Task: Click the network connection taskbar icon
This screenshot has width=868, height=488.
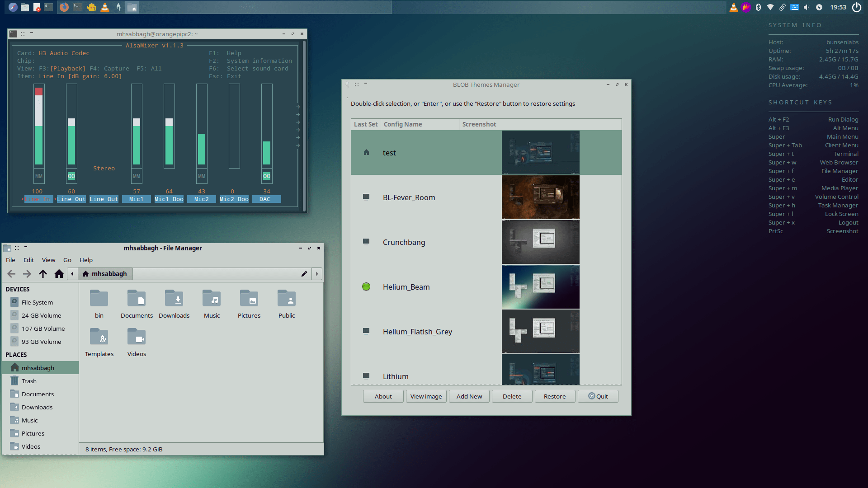Action: pos(769,7)
